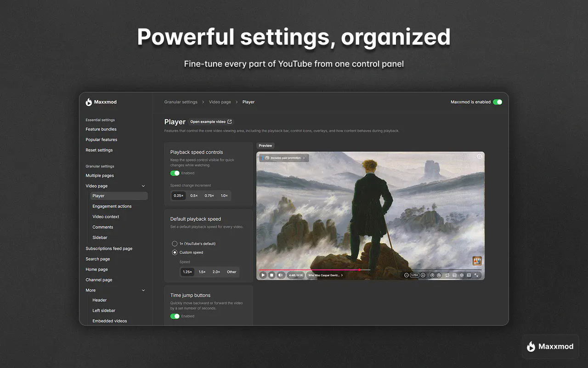Open Feature bundles in sidebar
The image size is (588, 368).
coord(101,129)
